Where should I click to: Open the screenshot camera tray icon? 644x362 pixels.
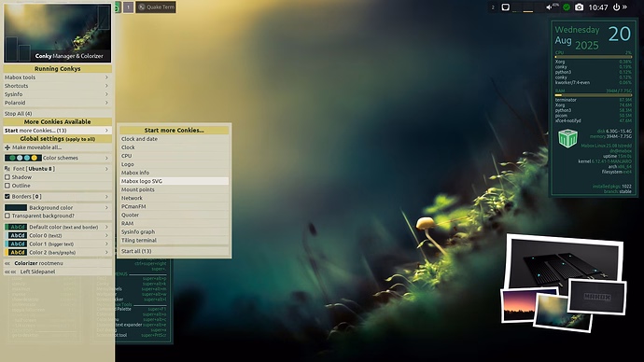[x=579, y=7]
